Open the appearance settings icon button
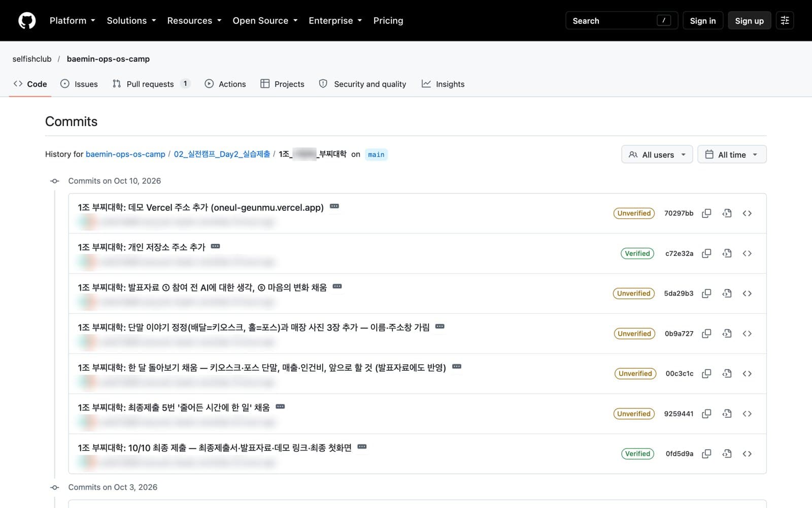Screen dimensions: 812x508 (785, 21)
